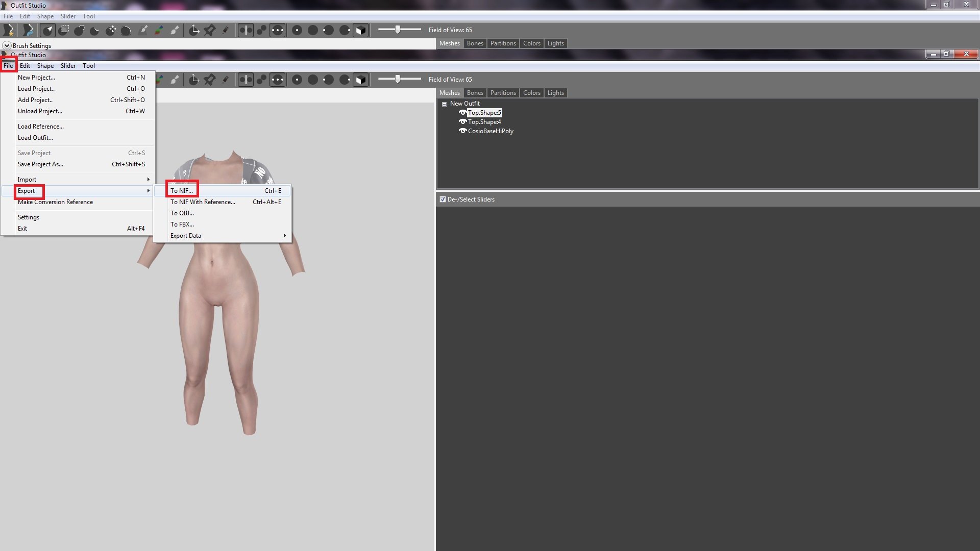980x551 pixels.
Task: Click plain solid circle icon in front toolbar
Action: tap(313, 80)
